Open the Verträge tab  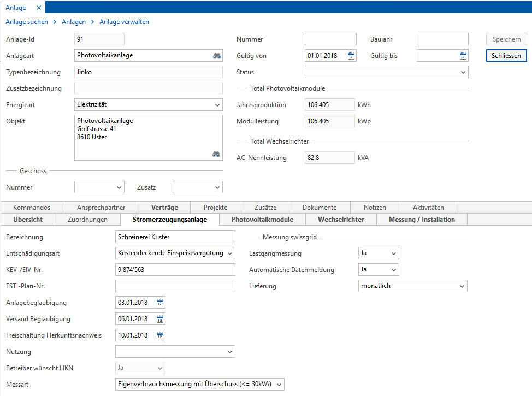click(x=164, y=208)
